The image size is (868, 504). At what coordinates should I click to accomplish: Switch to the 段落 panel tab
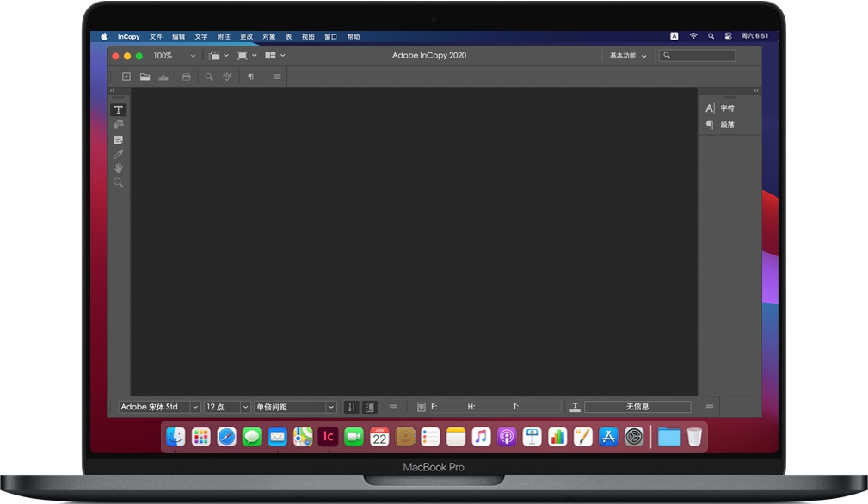click(727, 125)
